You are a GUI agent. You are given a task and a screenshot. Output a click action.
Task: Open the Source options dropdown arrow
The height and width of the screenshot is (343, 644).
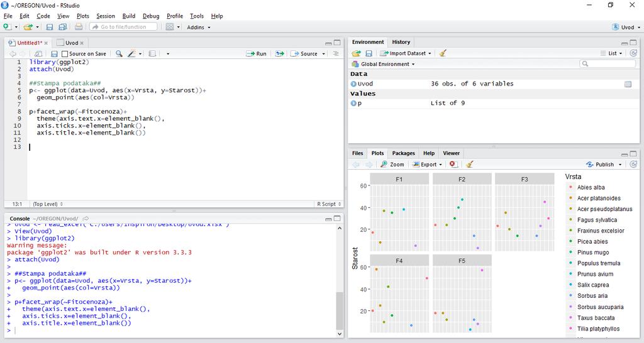tap(324, 54)
